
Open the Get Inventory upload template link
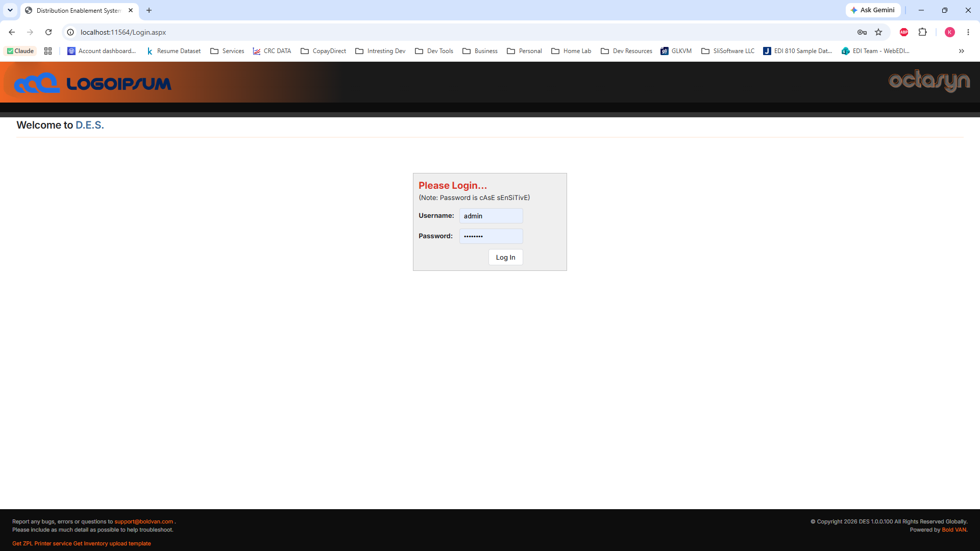[x=112, y=543]
